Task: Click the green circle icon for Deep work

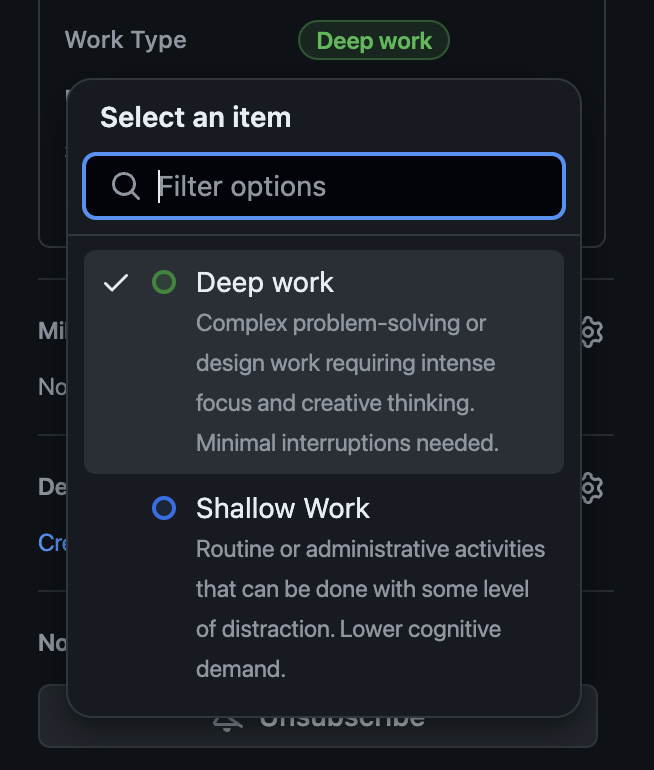Action: 164,283
